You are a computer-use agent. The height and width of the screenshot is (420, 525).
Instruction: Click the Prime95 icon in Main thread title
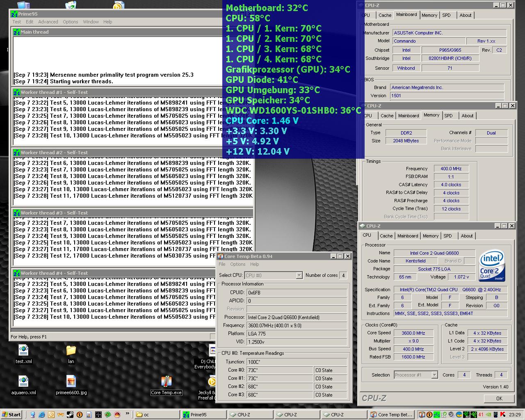(x=16, y=32)
